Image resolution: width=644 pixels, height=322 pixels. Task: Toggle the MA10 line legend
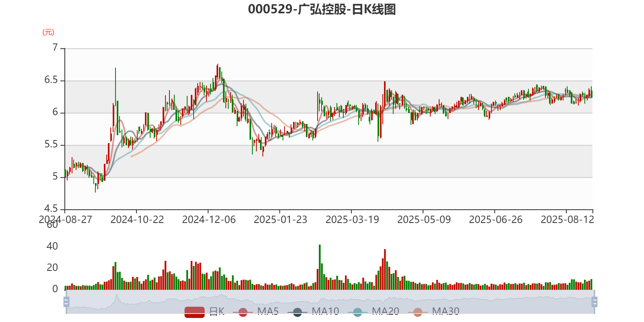313,312
